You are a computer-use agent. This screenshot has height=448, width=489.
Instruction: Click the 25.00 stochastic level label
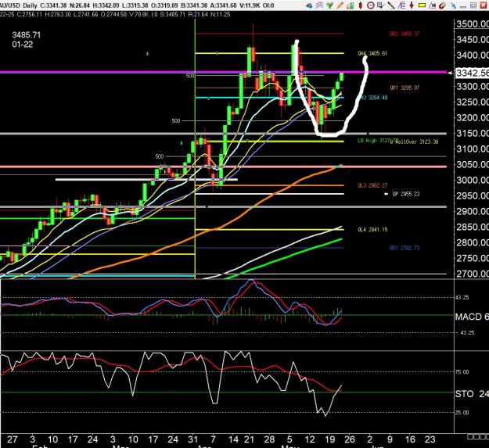coord(462,413)
